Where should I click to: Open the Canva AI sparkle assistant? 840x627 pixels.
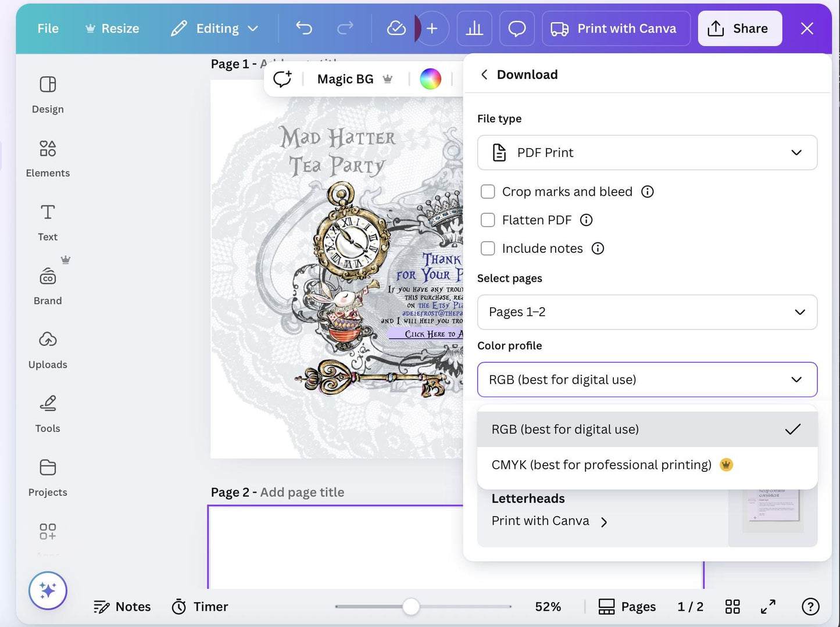tap(48, 591)
